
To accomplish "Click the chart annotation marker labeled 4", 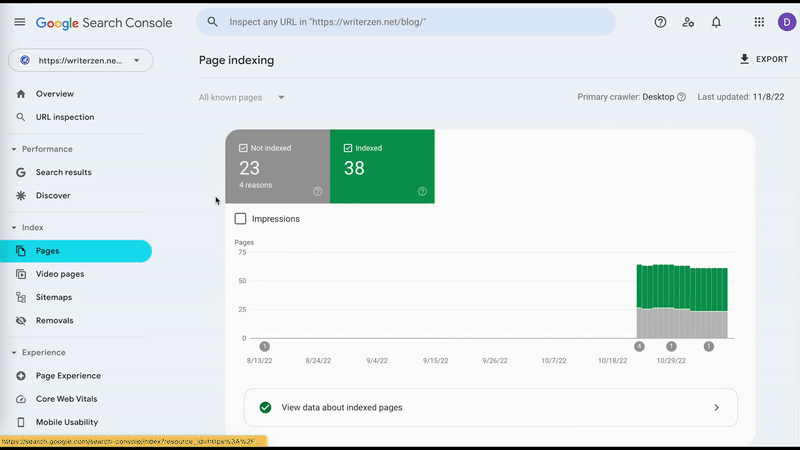I will click(639, 346).
